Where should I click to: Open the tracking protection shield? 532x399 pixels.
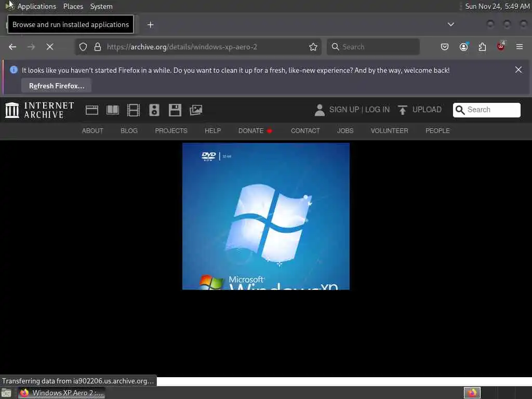(83, 47)
